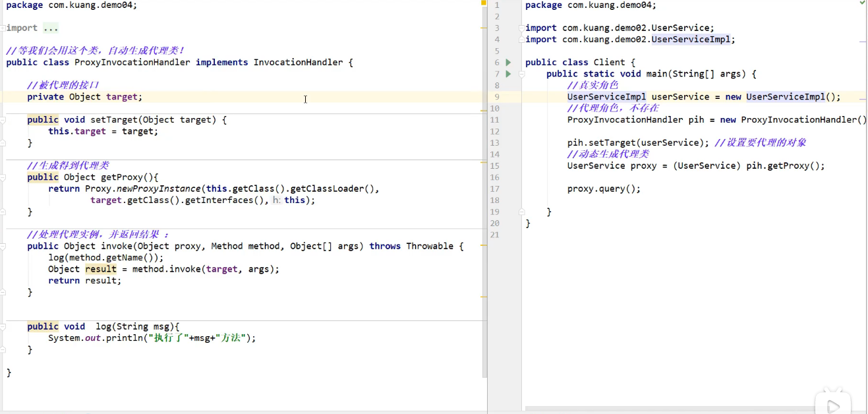Image resolution: width=868 pixels, height=414 pixels.
Task: Run the Client class from gutter icon
Action: [x=508, y=63]
